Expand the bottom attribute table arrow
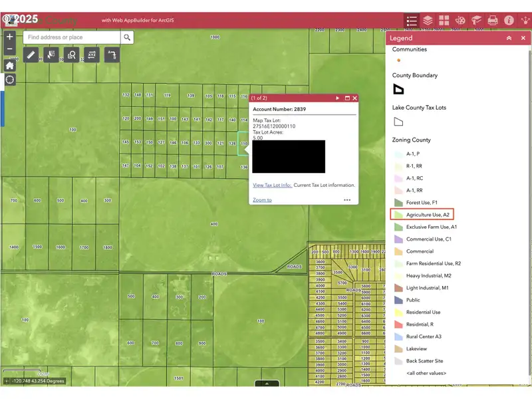 (267, 384)
